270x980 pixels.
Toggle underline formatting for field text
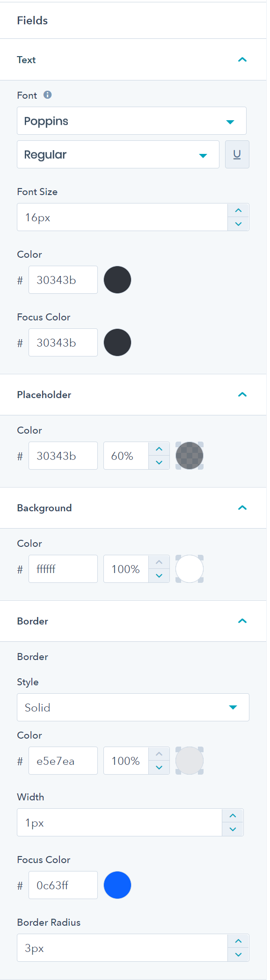(x=237, y=154)
